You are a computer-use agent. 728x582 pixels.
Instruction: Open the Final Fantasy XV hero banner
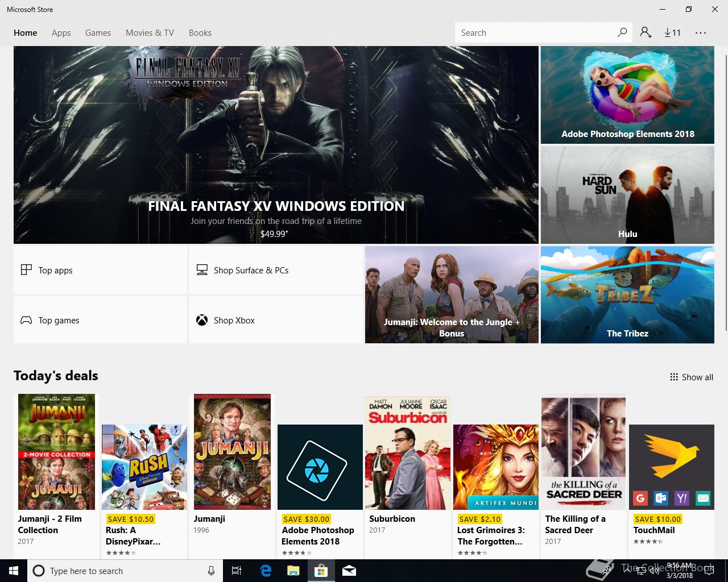click(x=276, y=145)
